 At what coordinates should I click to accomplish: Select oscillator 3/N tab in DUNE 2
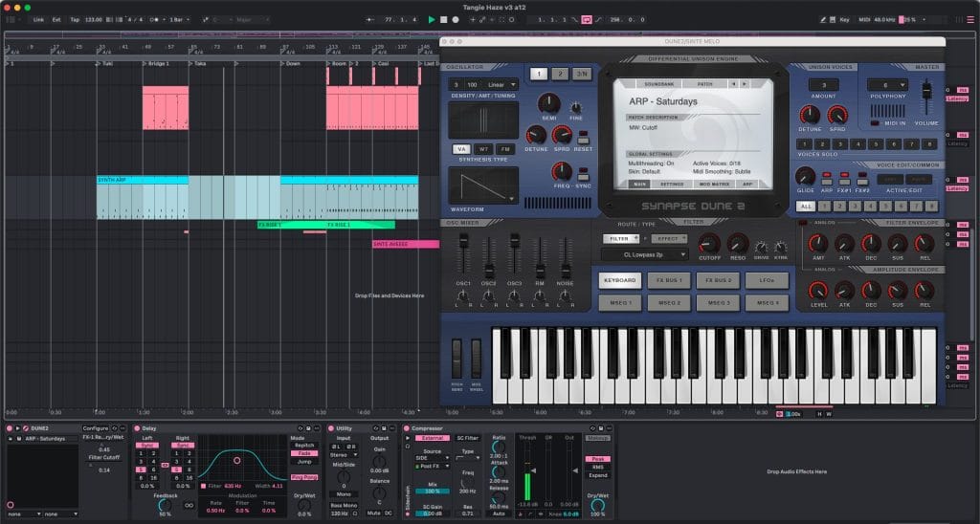(582, 74)
